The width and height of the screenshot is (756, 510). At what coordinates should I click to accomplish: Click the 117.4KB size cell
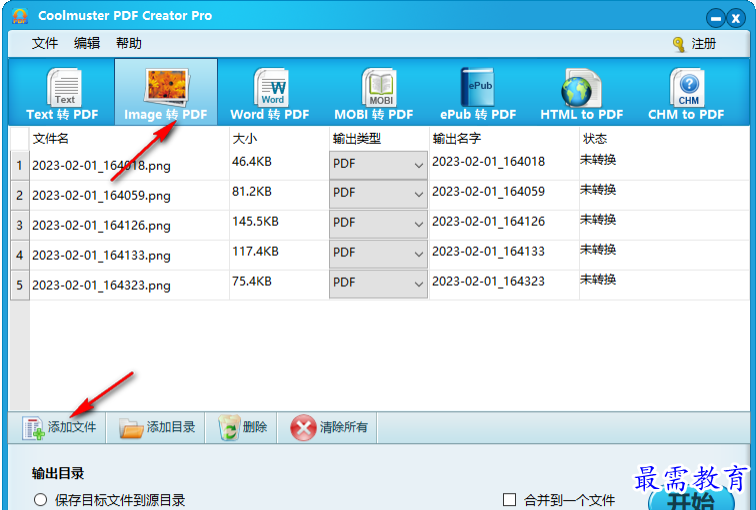point(256,251)
